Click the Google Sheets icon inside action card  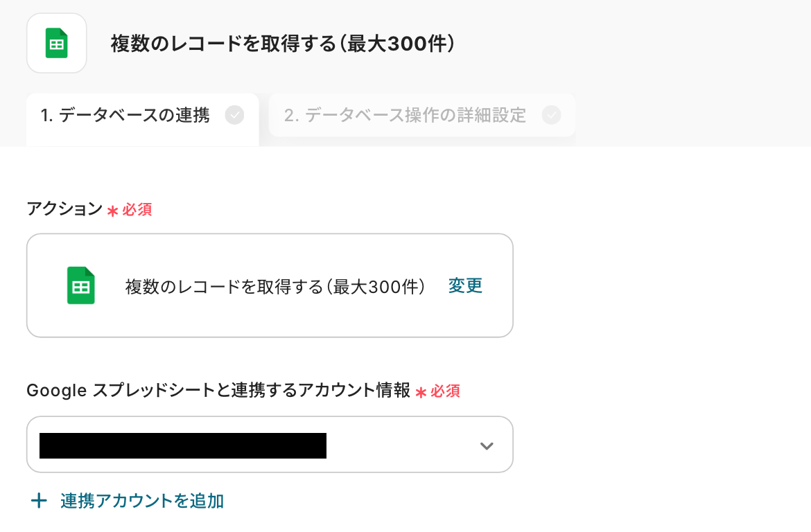[80, 285]
